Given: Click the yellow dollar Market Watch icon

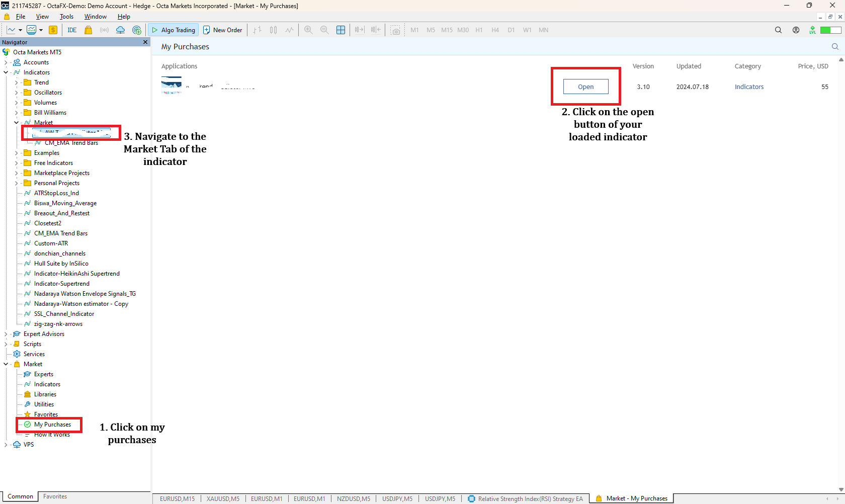Looking at the screenshot, I should (53, 30).
